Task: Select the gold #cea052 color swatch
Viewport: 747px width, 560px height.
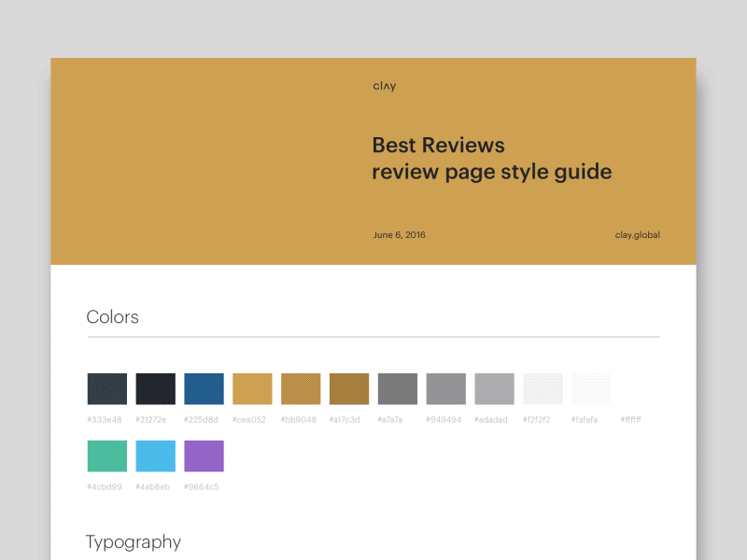Action: (x=252, y=388)
